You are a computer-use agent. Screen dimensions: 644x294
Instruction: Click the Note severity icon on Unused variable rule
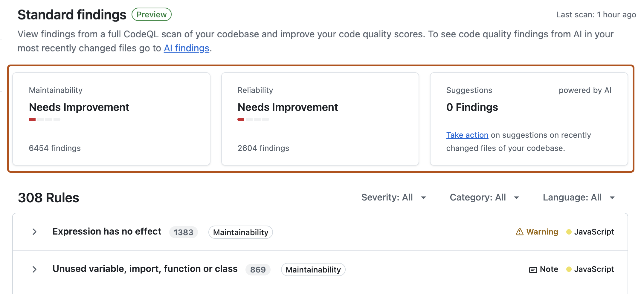533,269
